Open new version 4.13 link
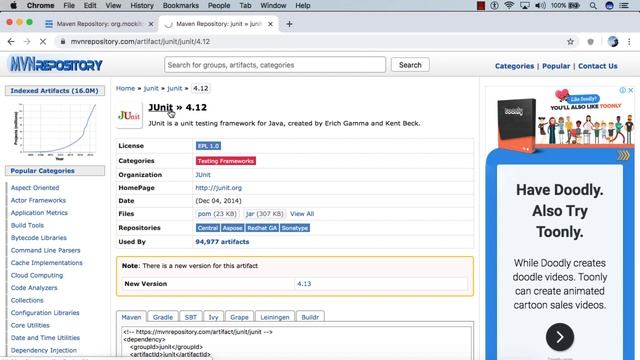Screen dimensions: 640x360 304,284
